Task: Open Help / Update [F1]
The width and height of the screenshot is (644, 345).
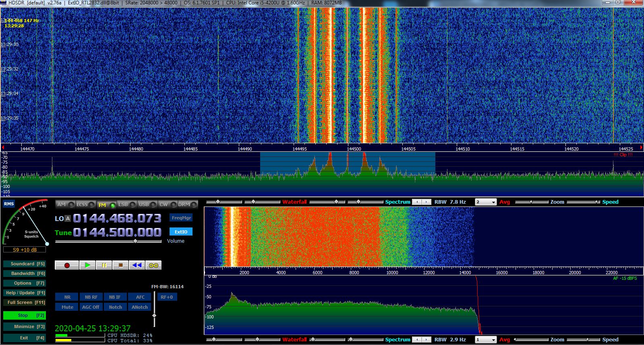Action: coord(24,293)
